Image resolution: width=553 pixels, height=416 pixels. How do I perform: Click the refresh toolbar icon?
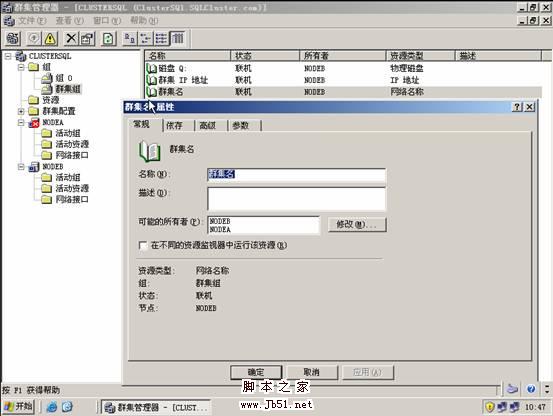pos(108,38)
